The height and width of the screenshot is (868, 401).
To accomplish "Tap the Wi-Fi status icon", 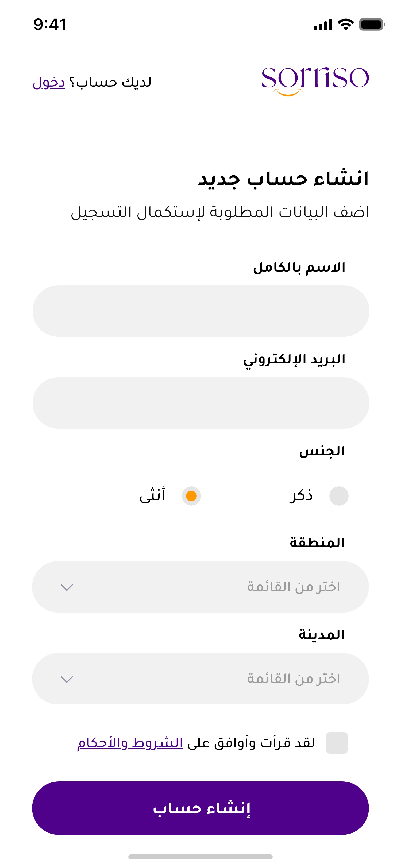I will pyautogui.click(x=345, y=24).
